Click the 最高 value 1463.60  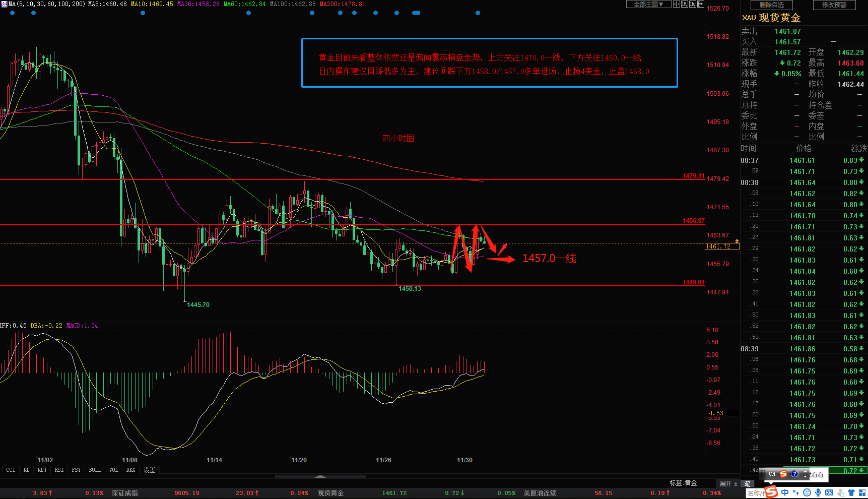851,63
